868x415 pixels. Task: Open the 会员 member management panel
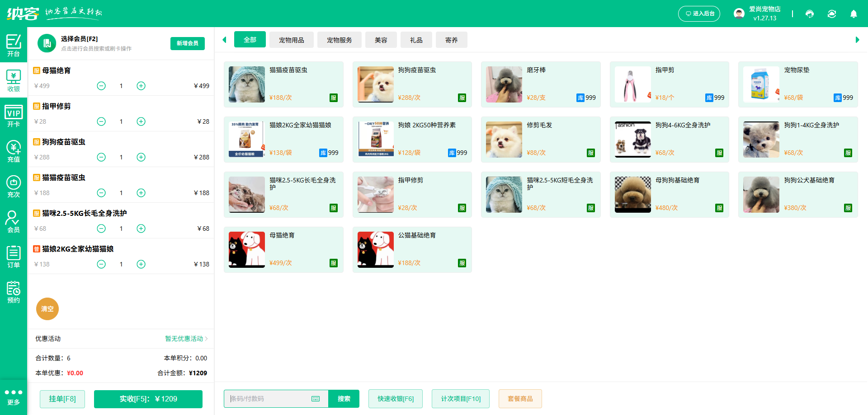pyautogui.click(x=14, y=221)
